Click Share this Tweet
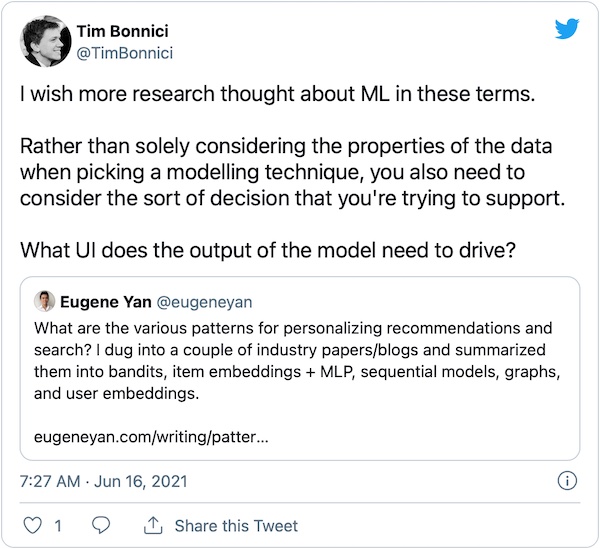The image size is (600, 549). tap(236, 525)
